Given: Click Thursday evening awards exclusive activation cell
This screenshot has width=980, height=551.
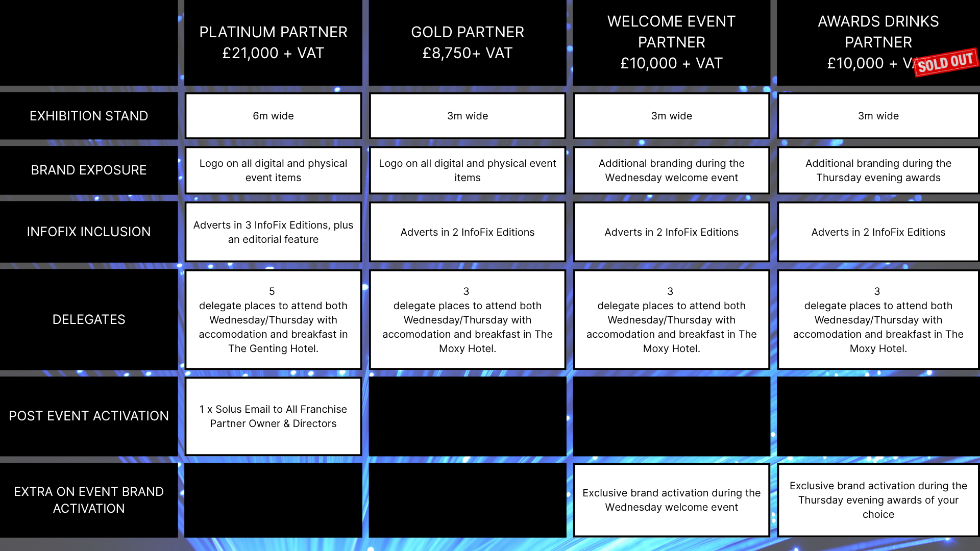Looking at the screenshot, I should tap(878, 500).
